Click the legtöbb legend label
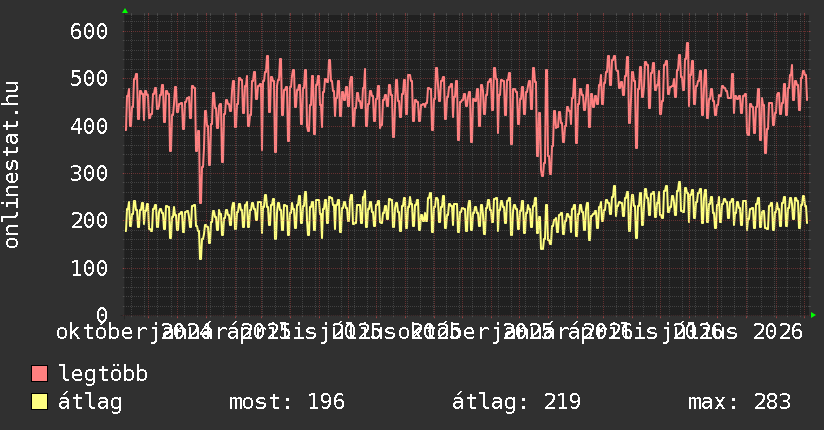824x430 pixels. [x=103, y=374]
